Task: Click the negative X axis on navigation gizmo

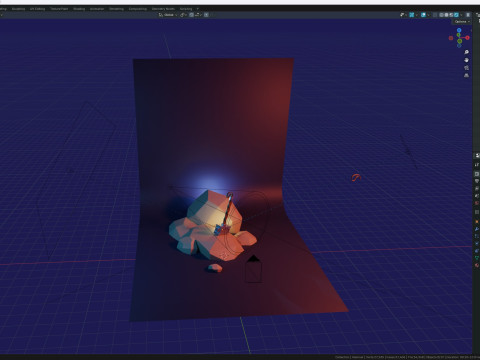Action: (451, 38)
